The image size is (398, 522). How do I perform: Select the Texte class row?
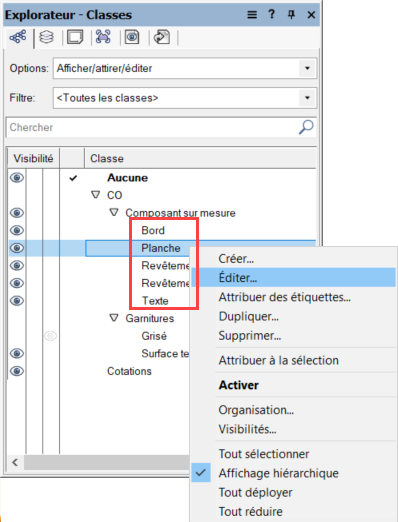click(x=155, y=301)
